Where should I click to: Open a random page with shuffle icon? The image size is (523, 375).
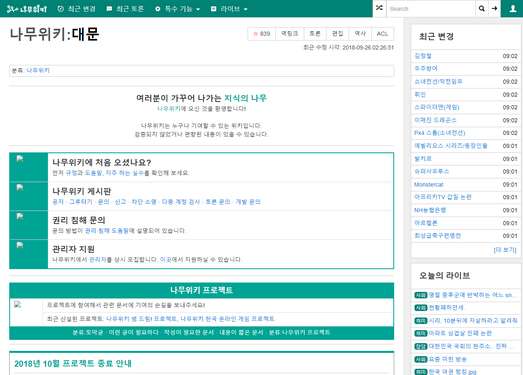[379, 8]
